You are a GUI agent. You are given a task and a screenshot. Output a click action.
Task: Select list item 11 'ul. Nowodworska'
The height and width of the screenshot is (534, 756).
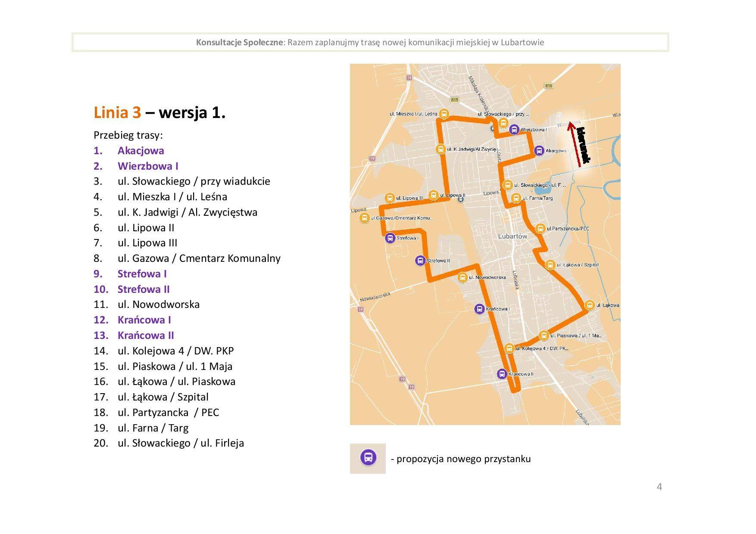tap(147, 304)
